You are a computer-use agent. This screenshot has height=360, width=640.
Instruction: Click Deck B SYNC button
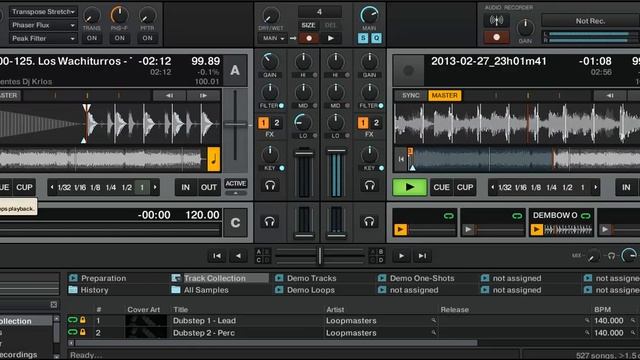coord(411,96)
